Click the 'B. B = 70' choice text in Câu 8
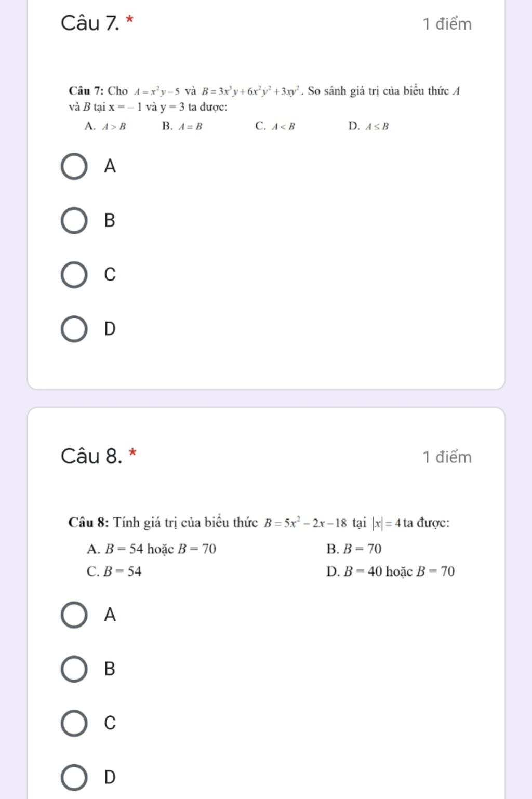Screen dimensions: 532x799 (x=354, y=549)
